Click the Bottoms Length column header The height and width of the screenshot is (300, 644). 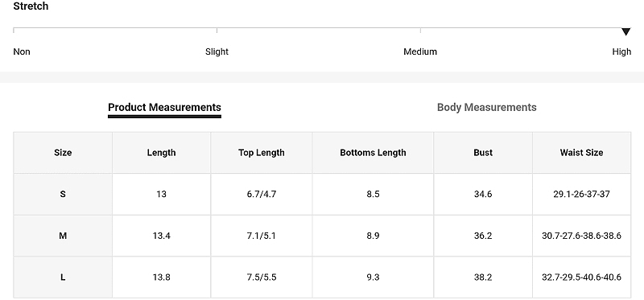coord(373,153)
